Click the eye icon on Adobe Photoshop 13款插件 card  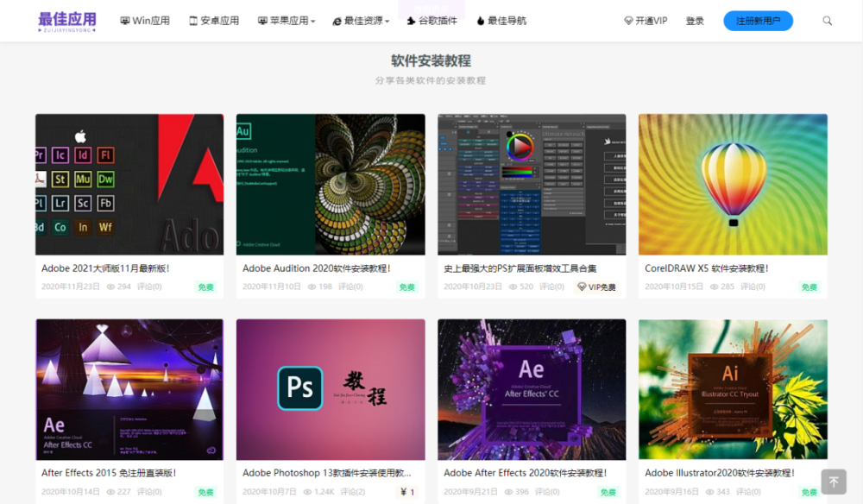point(308,492)
